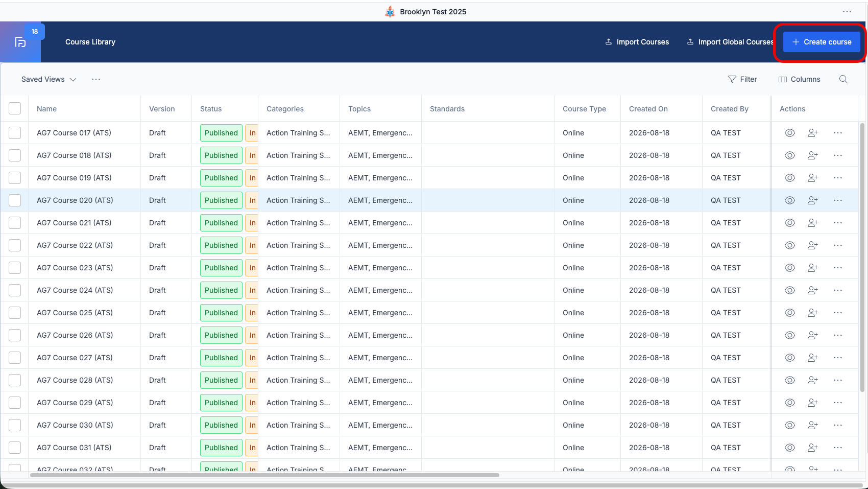This screenshot has height=489, width=868.
Task: Click the Create course button
Action: tap(822, 42)
